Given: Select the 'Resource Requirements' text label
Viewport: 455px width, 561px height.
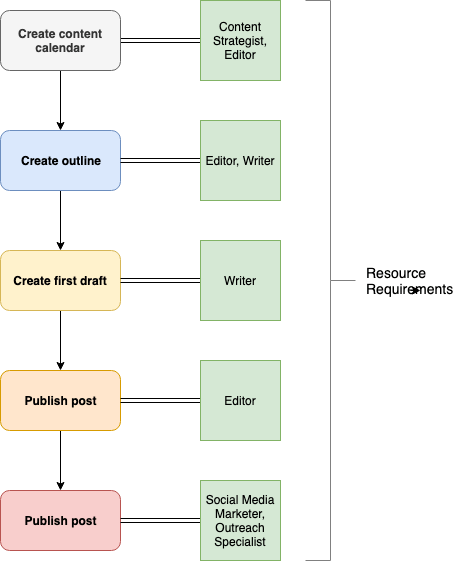Looking at the screenshot, I should 409,281.
